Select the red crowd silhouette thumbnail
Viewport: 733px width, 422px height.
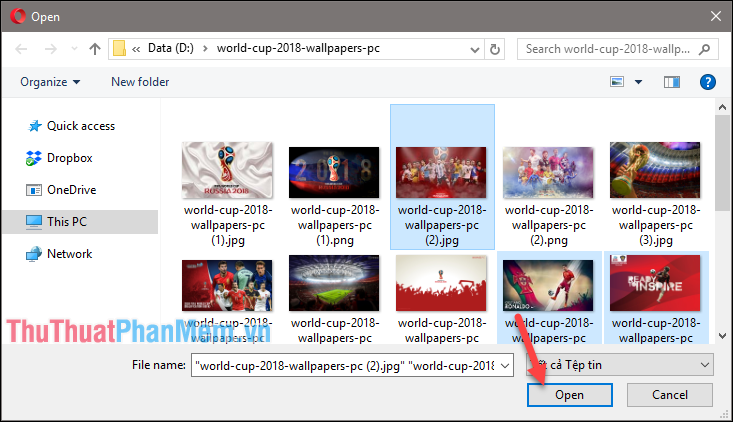441,283
